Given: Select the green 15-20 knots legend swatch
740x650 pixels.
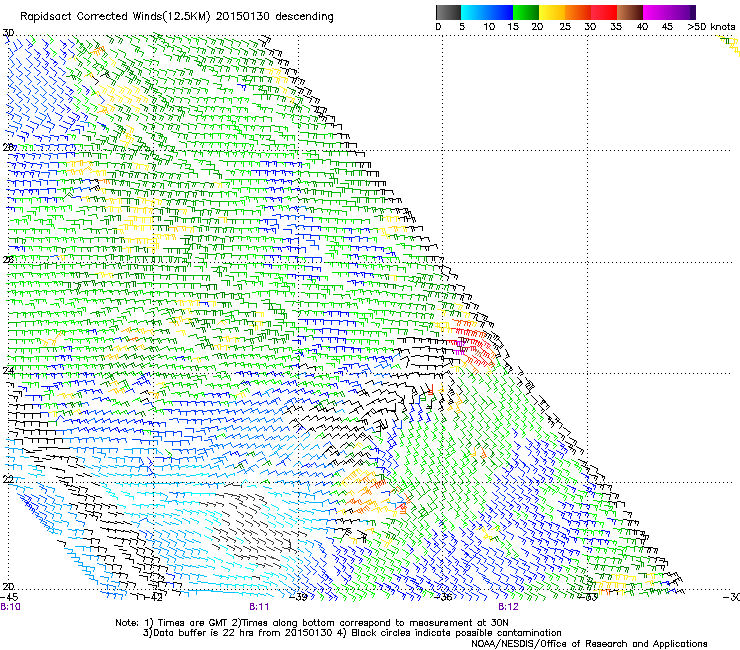Looking at the screenshot, I should click(x=526, y=12).
